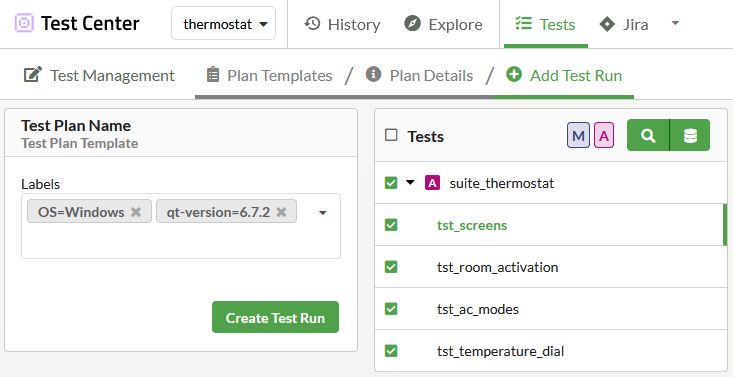The width and height of the screenshot is (733, 377).
Task: Uncheck the tst_ac_modes checkbox
Action: point(391,309)
